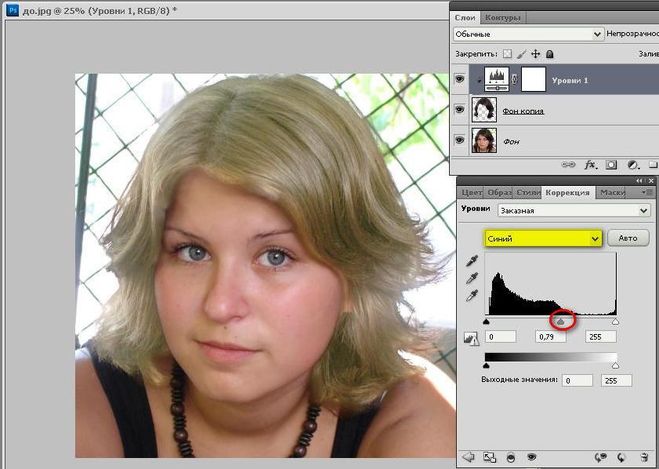Click the black input level slider
Viewport: 659px width, 469px height.
(x=486, y=322)
